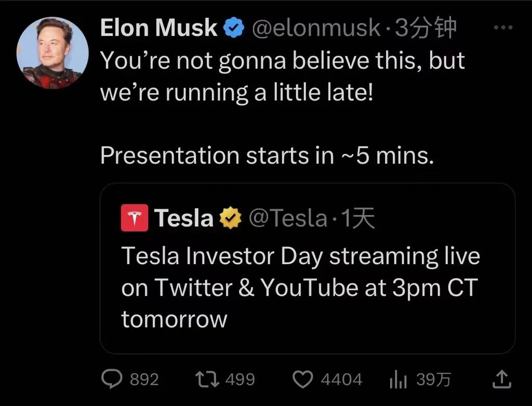Image resolution: width=532 pixels, height=406 pixels.
Task: Click the red Tesla logo icon
Action: pyautogui.click(x=135, y=218)
